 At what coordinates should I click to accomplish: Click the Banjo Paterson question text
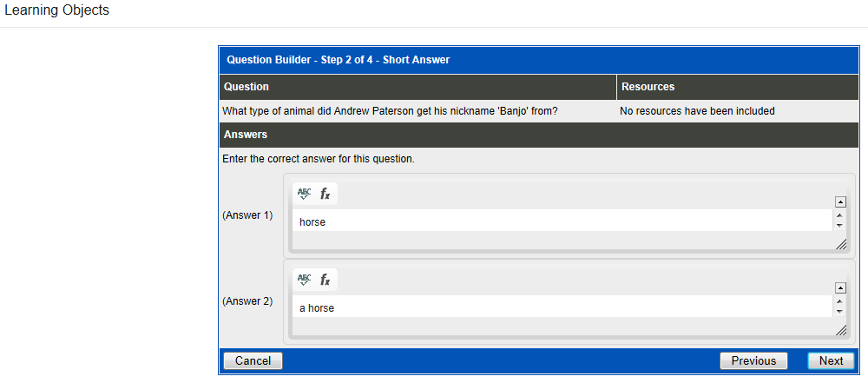[x=390, y=111]
